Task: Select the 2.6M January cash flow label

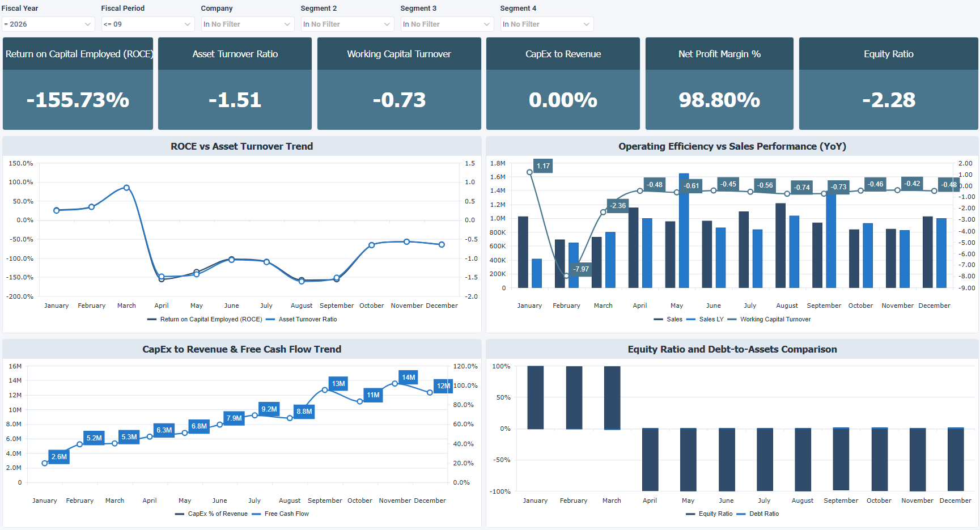Action: [59, 457]
